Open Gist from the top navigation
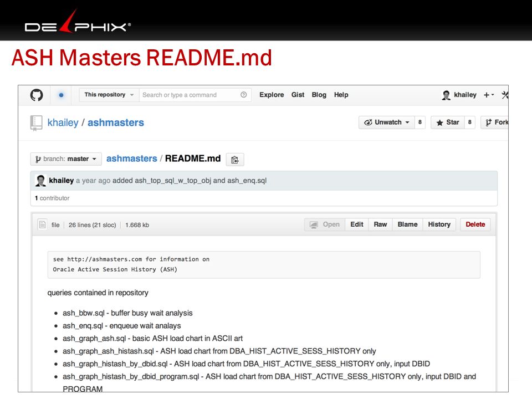 [x=298, y=95]
